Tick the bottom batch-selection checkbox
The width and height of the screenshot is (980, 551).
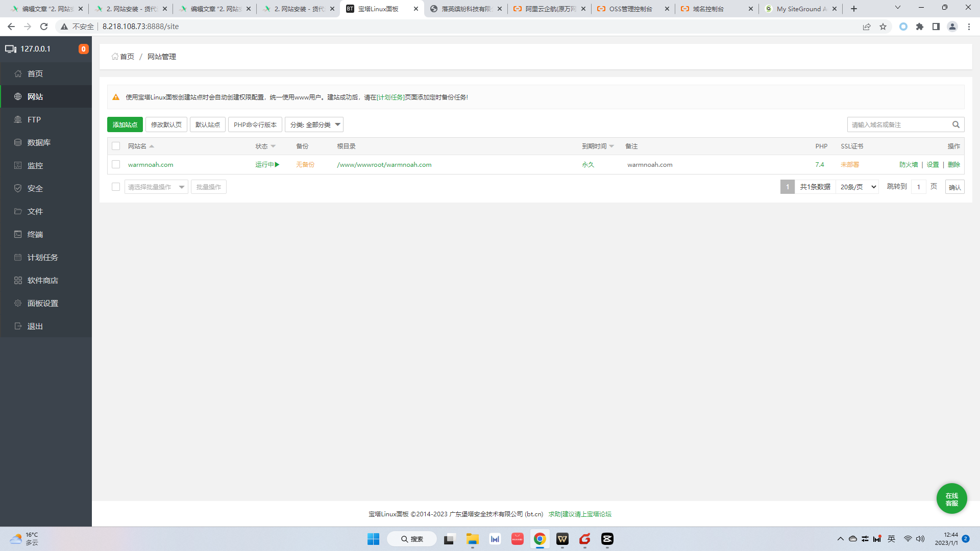click(116, 187)
